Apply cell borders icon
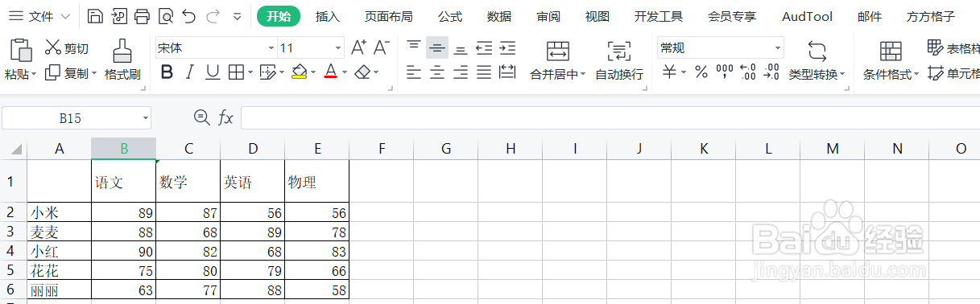 pos(236,73)
